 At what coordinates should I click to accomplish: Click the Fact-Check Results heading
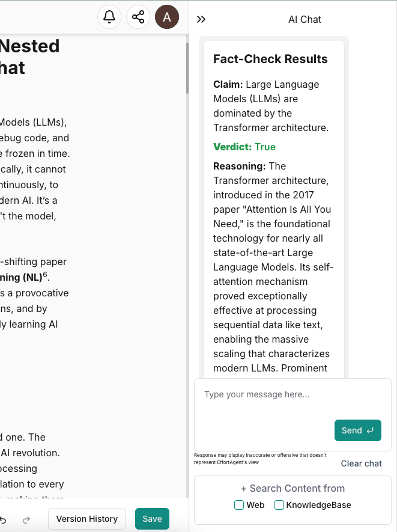coord(270,59)
